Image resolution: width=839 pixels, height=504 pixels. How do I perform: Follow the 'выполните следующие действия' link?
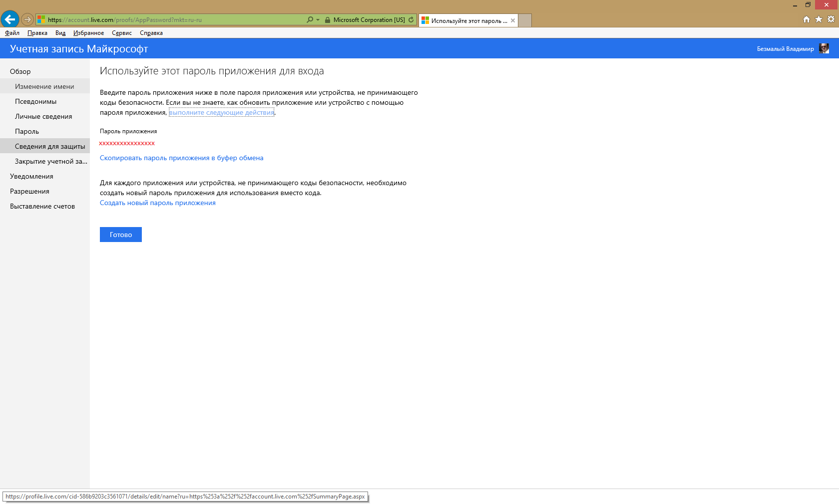222,113
